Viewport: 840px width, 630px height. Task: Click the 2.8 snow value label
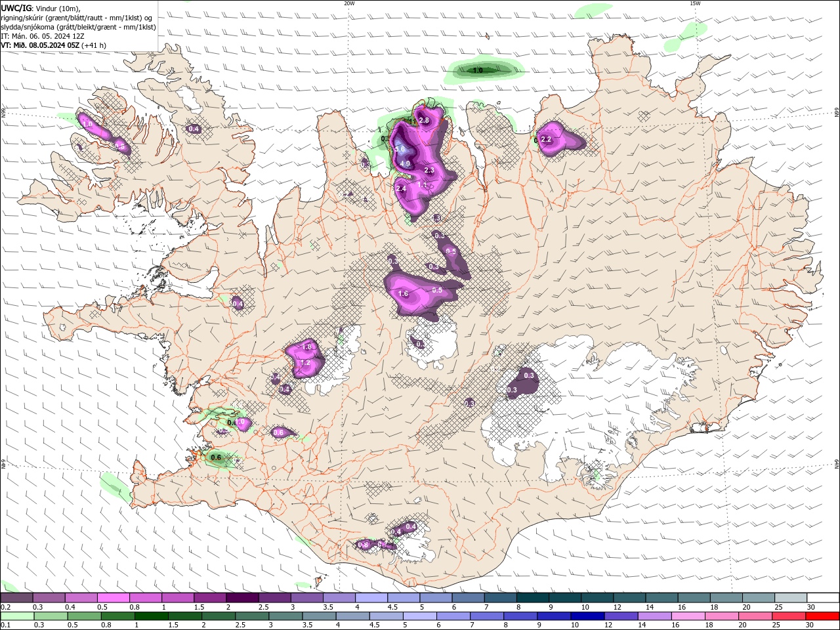[x=424, y=120]
